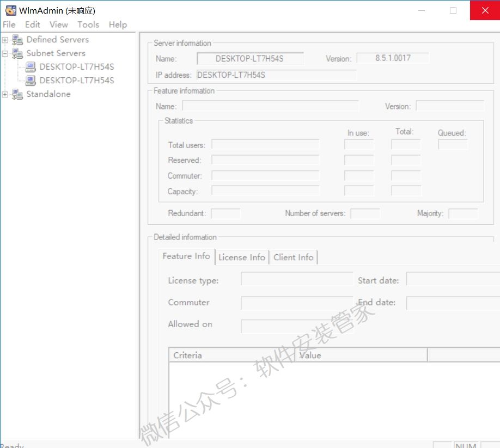500x448 pixels.
Task: Click the License type field
Action: pyautogui.click(x=297, y=279)
